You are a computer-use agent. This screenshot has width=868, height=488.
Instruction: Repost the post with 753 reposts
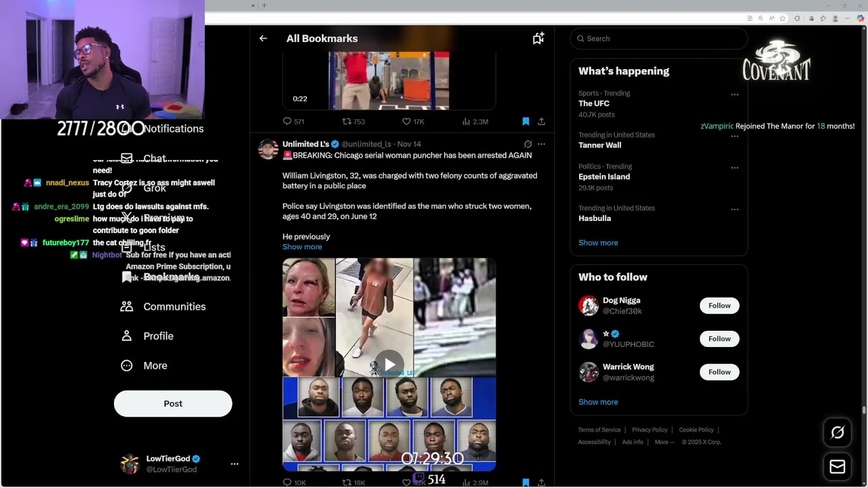(x=353, y=121)
